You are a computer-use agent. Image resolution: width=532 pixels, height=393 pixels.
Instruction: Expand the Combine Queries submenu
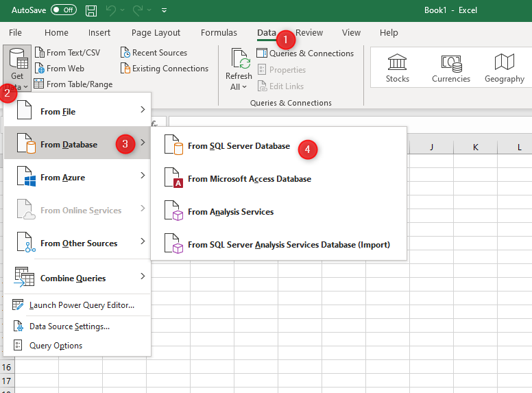[x=77, y=278]
